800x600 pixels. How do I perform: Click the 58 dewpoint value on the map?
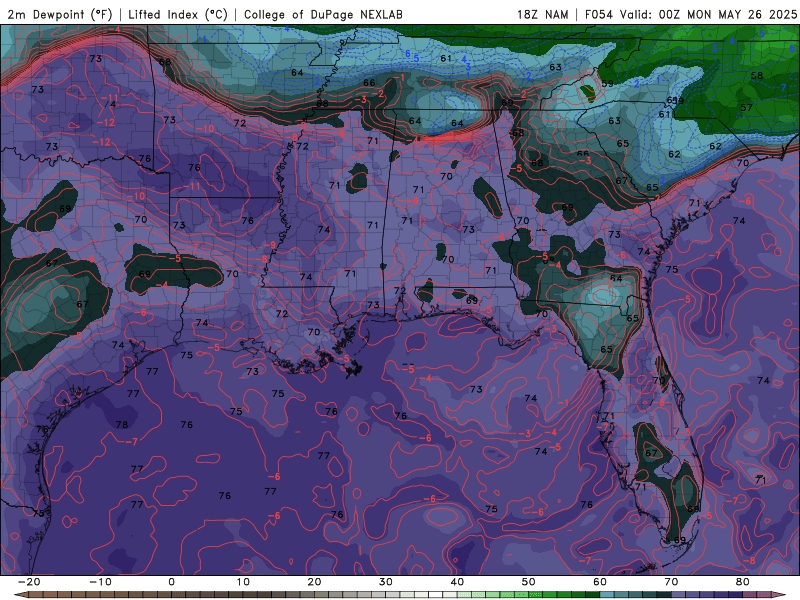757,76
